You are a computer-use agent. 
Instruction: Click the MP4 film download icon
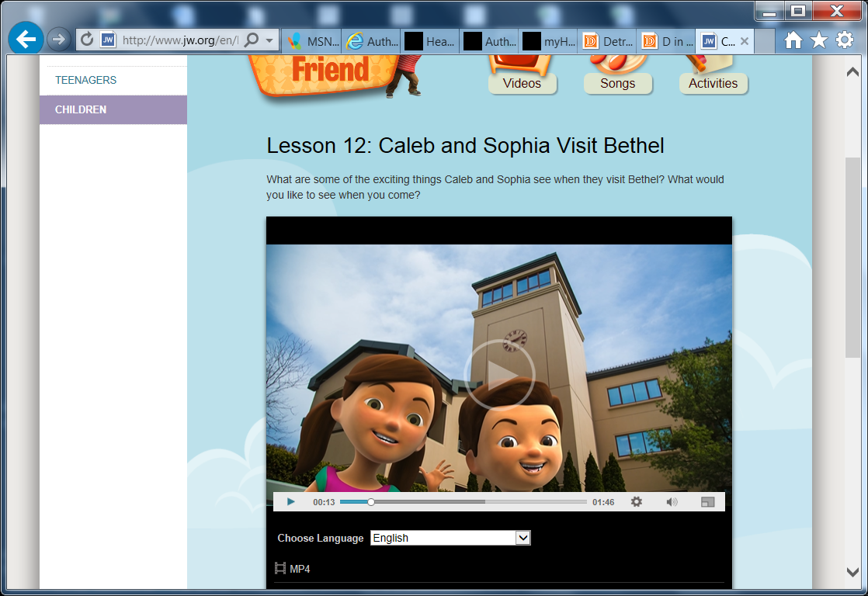280,568
